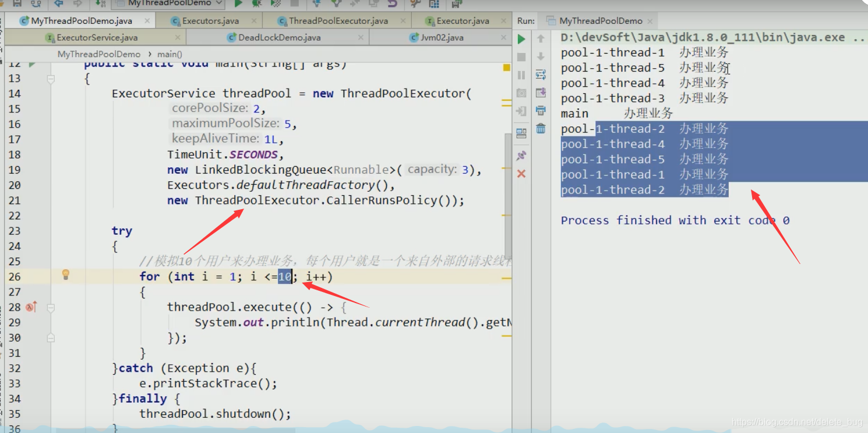Clear console with the trash icon

tap(541, 128)
